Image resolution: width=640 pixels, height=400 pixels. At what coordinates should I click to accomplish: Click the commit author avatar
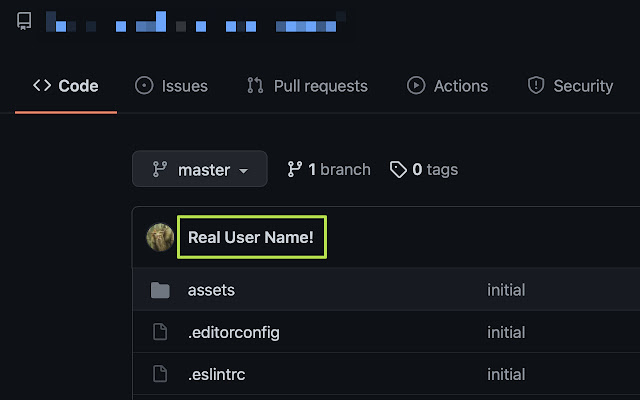pyautogui.click(x=160, y=237)
